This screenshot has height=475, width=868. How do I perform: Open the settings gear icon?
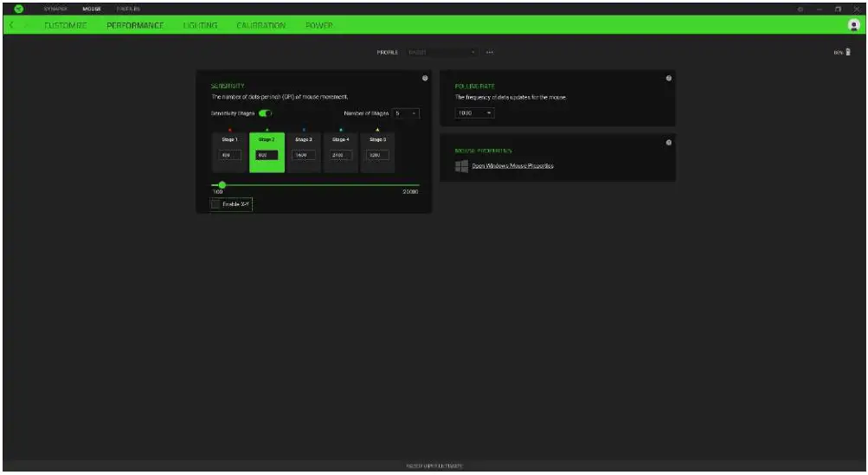coord(800,9)
